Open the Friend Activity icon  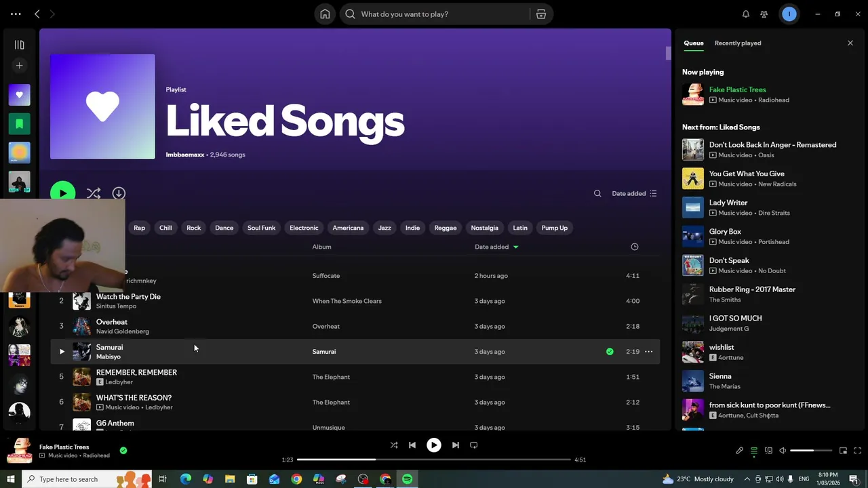(764, 14)
